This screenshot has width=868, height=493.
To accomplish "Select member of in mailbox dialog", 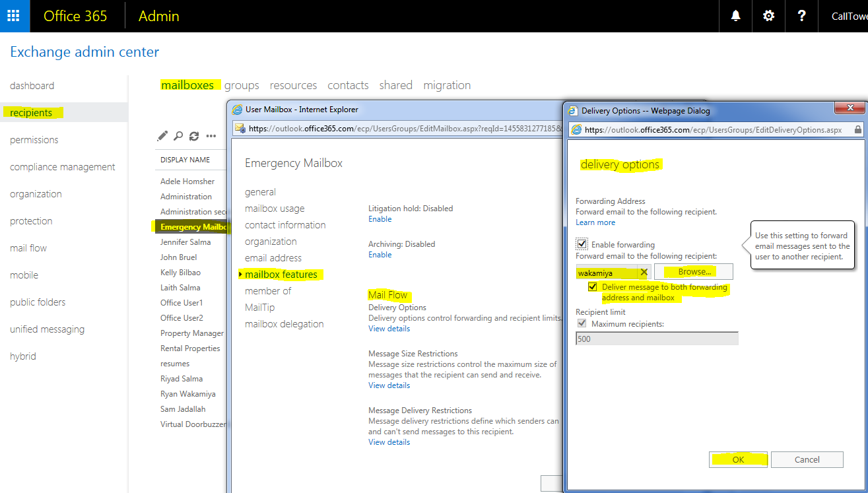I will coord(268,291).
